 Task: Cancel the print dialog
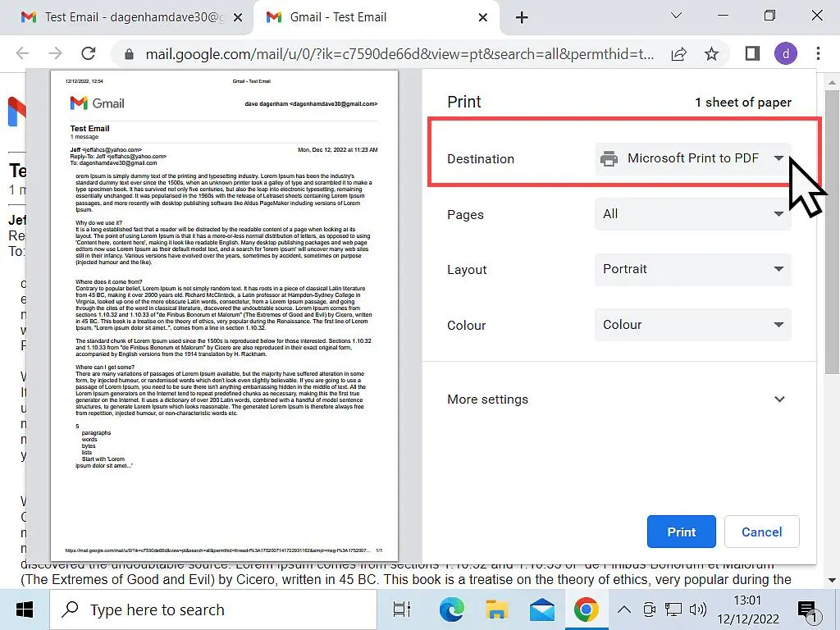point(761,532)
